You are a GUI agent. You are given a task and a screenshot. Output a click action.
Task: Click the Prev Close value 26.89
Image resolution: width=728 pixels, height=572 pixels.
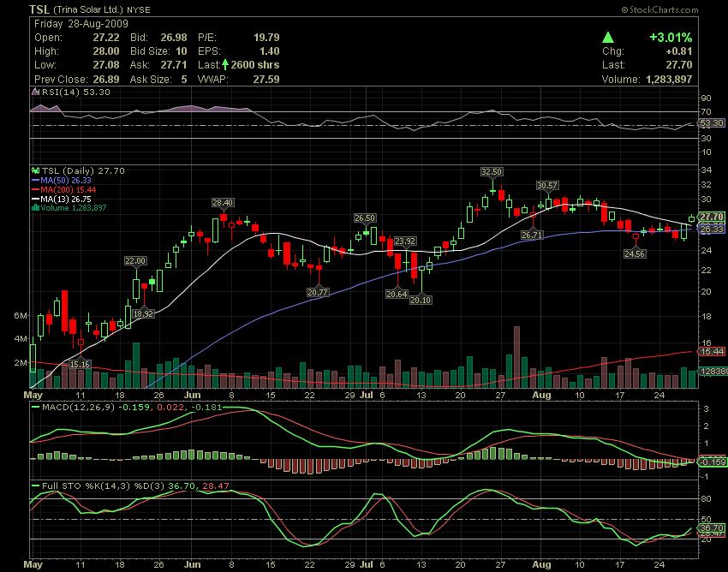pos(106,79)
